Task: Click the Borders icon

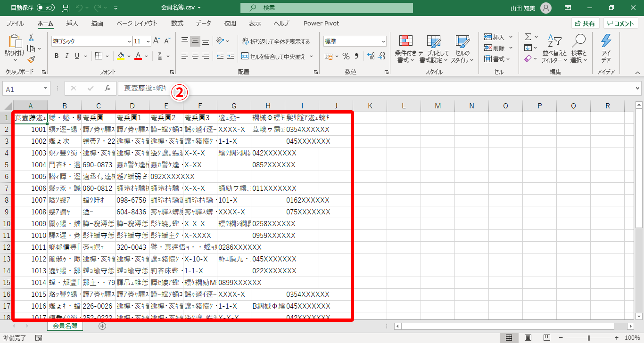Action: [98, 56]
